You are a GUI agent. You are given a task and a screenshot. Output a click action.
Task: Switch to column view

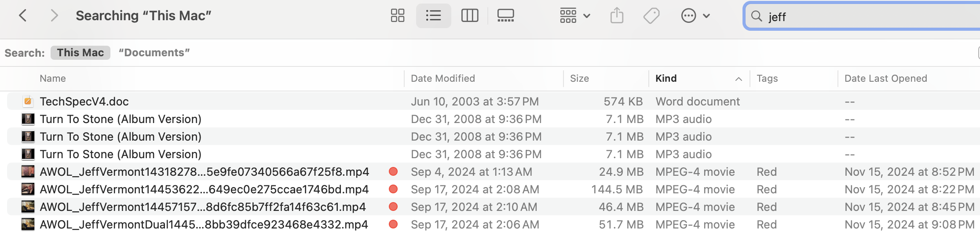[x=469, y=16]
